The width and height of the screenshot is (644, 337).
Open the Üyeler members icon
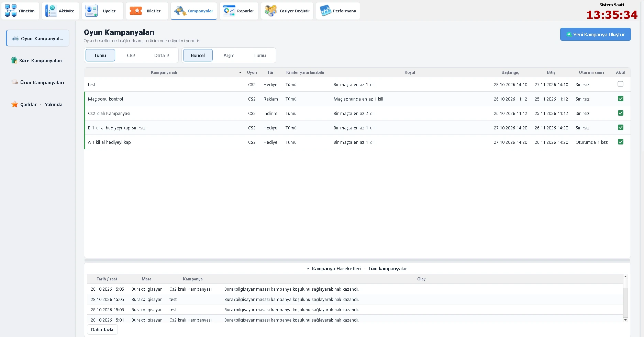click(91, 11)
